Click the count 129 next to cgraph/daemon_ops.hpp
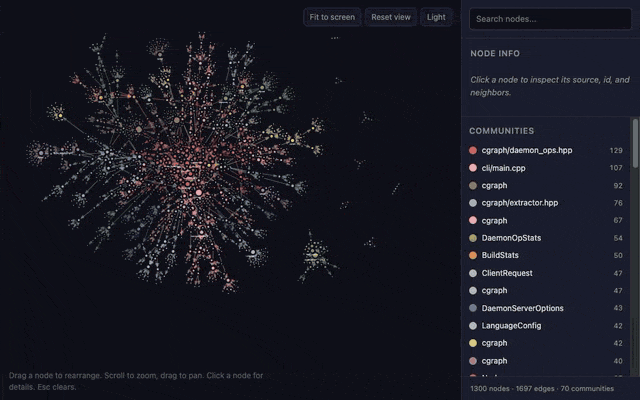 (616, 151)
